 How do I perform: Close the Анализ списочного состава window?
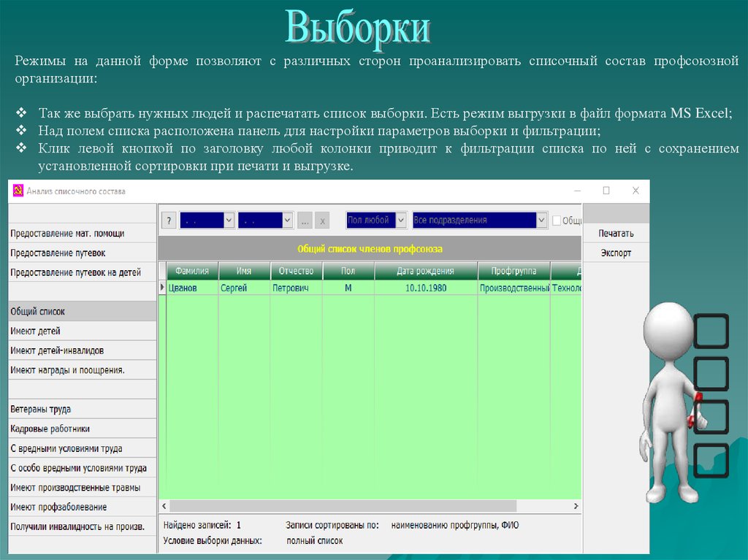coord(636,191)
